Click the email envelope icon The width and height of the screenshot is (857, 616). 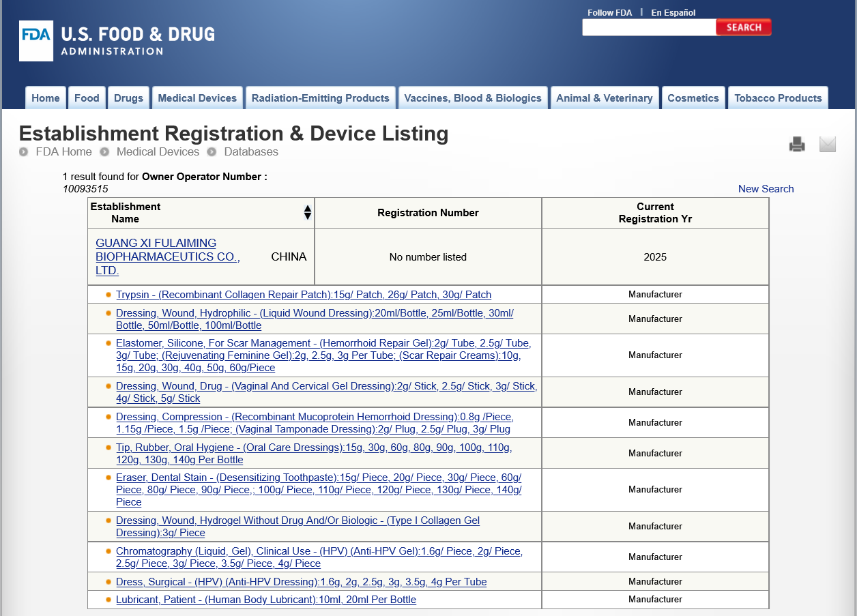tap(827, 144)
